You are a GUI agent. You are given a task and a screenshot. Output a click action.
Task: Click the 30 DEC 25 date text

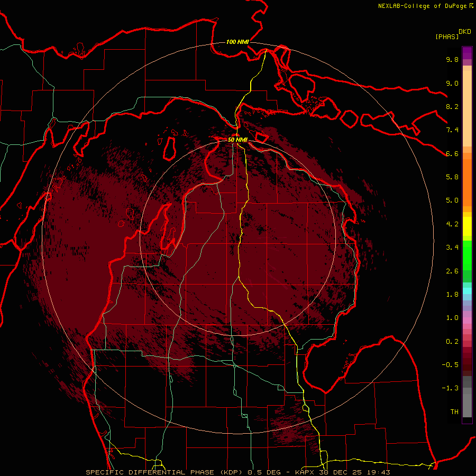(x=340, y=472)
